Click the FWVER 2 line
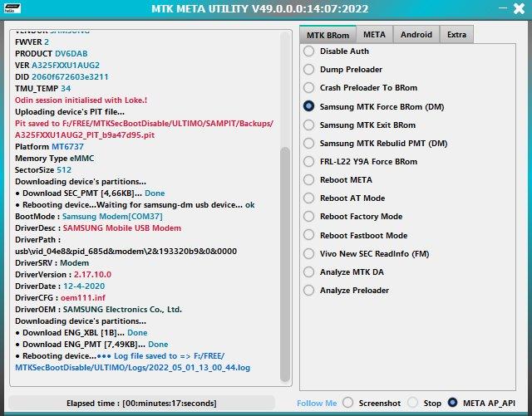 tap(32, 42)
